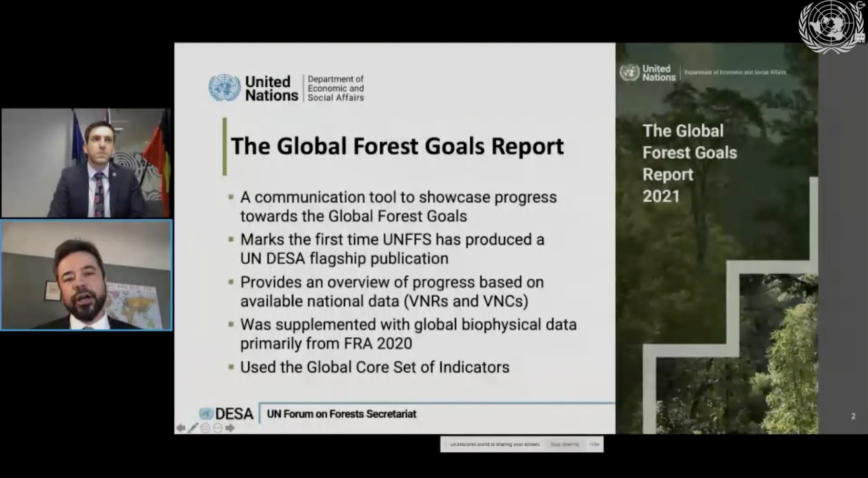Click 'Department of Economic and Social Affairs' header text

tap(336, 88)
